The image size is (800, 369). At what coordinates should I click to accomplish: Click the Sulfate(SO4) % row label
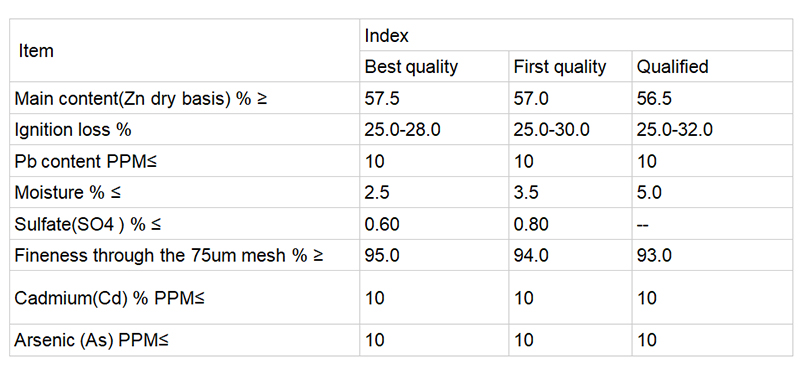pyautogui.click(x=185, y=224)
